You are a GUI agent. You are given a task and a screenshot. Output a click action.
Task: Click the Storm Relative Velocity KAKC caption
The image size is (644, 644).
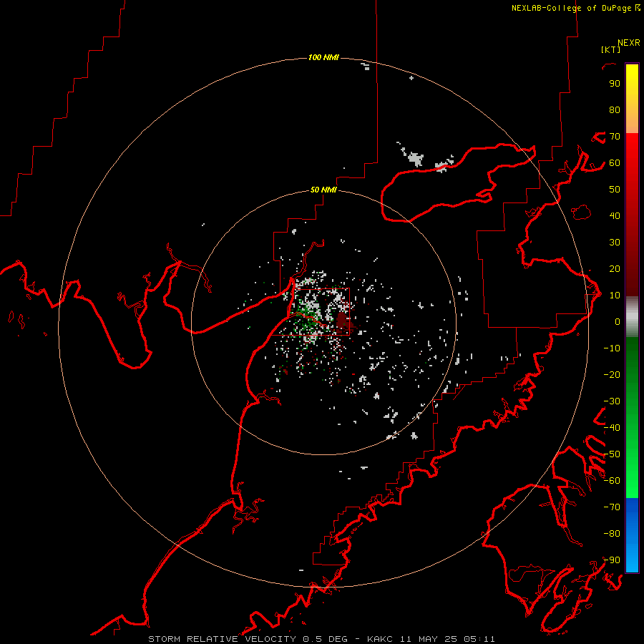tap(321, 639)
